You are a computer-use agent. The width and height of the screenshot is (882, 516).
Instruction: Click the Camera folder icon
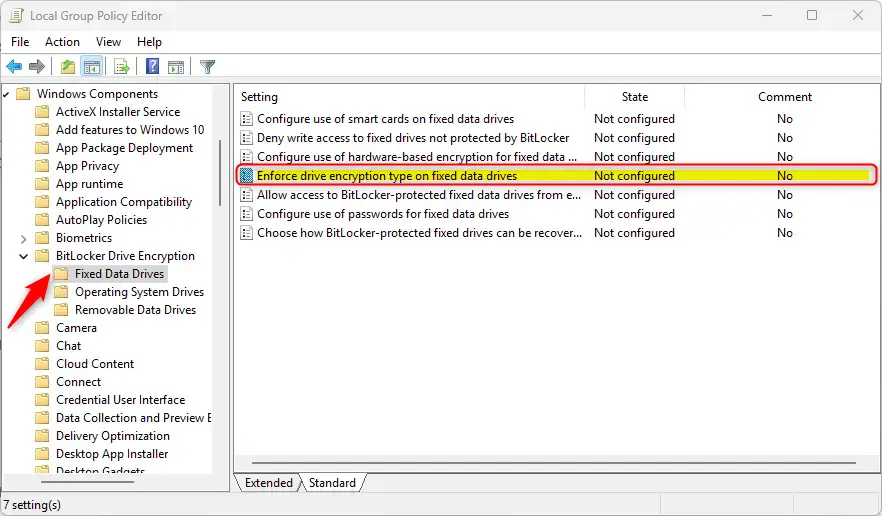(x=42, y=327)
